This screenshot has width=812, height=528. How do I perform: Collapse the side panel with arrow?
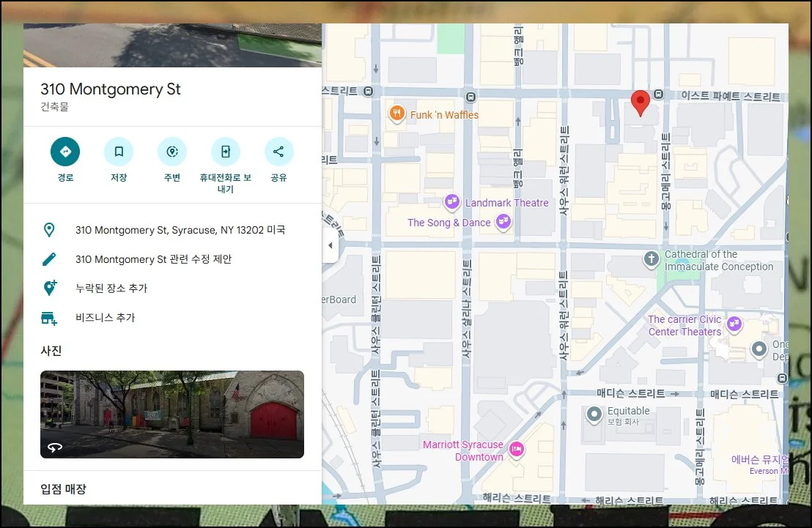[x=330, y=245]
